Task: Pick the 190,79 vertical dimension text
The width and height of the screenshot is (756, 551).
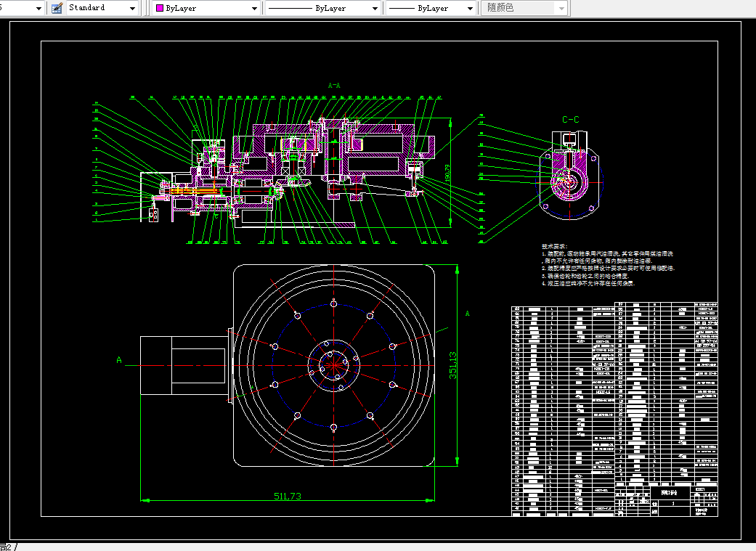Action: click(447, 173)
